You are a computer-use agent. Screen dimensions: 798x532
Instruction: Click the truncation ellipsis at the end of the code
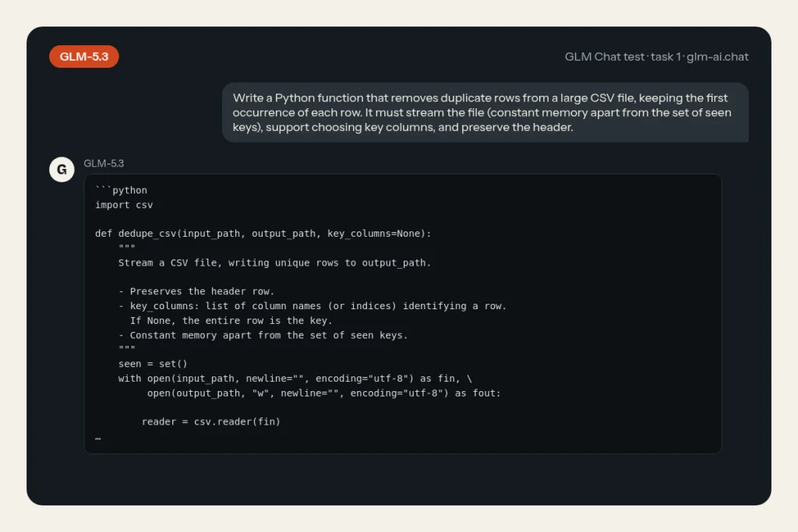click(97, 439)
